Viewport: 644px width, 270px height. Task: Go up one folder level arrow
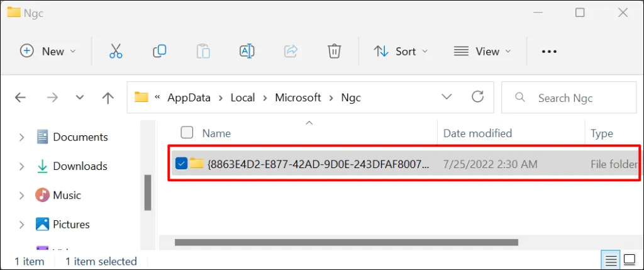point(108,98)
